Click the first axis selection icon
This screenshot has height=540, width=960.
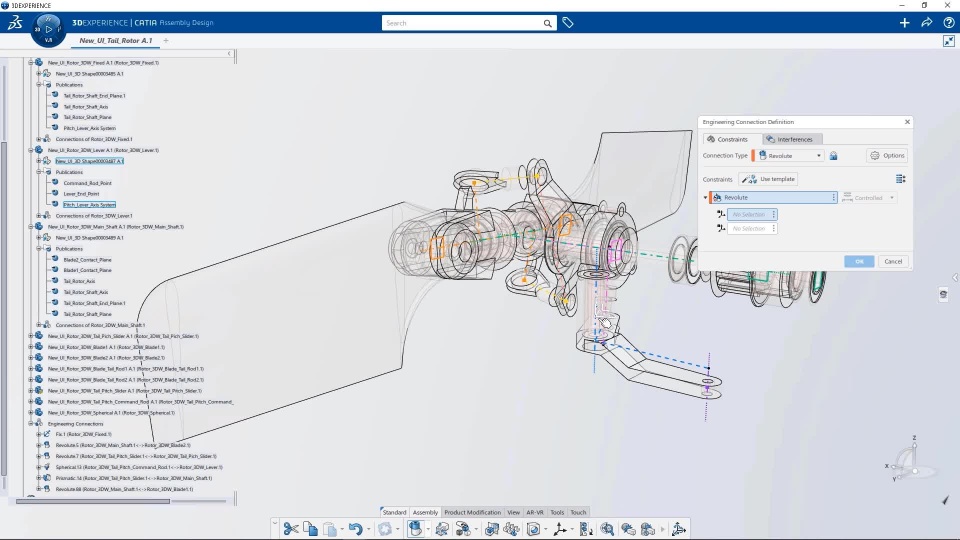(721, 214)
